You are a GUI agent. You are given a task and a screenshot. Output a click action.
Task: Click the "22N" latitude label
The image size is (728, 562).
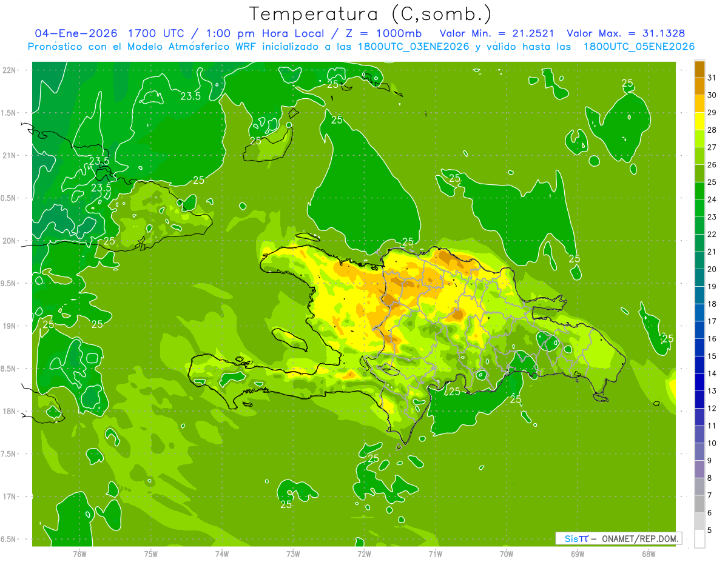click(8, 70)
